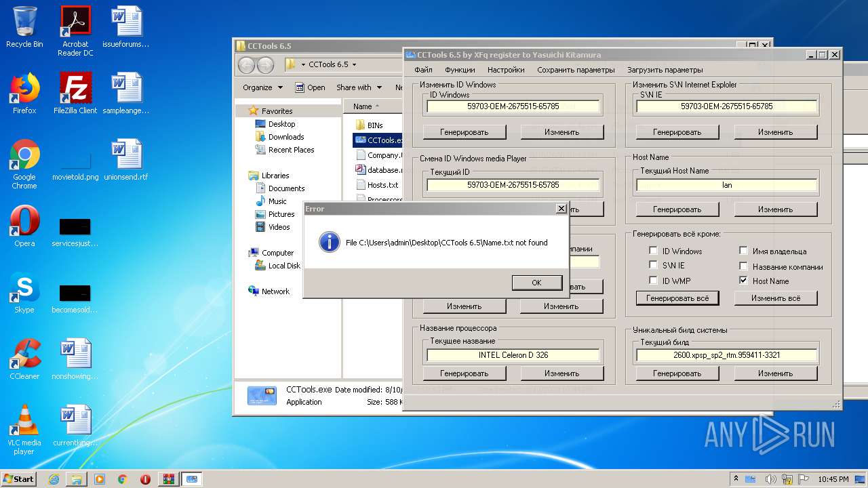The width and height of the screenshot is (868, 488).
Task: Open currentking Word document icon
Action: click(75, 425)
